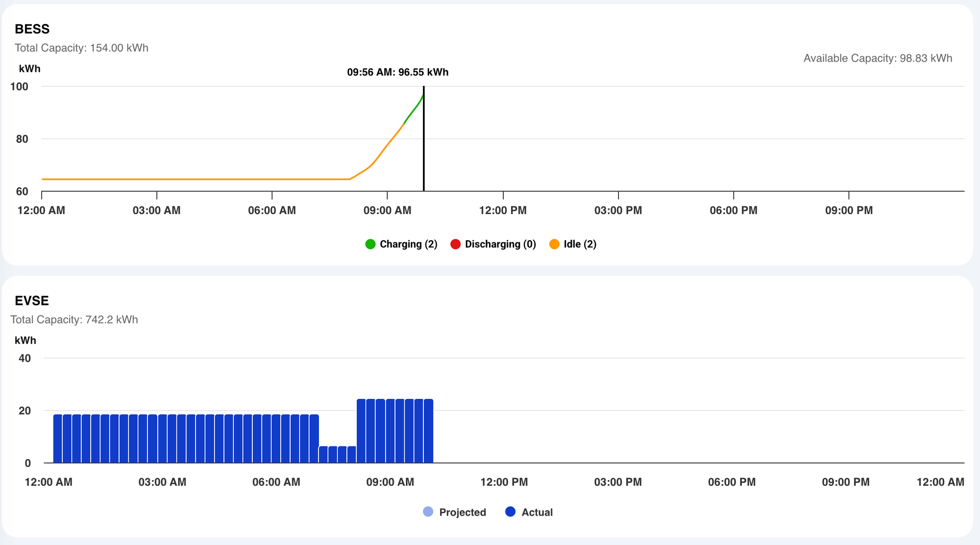Click the Available Capacity: 98.83 kWh text

[878, 58]
